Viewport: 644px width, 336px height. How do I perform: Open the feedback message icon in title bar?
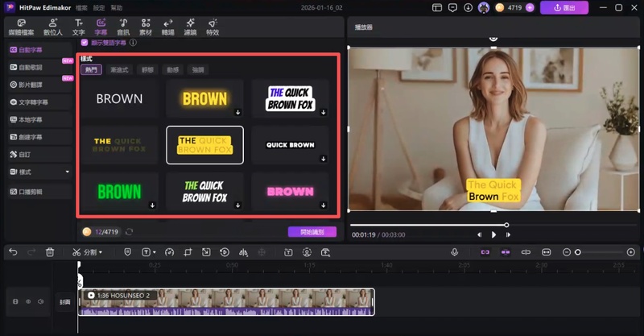tap(452, 7)
